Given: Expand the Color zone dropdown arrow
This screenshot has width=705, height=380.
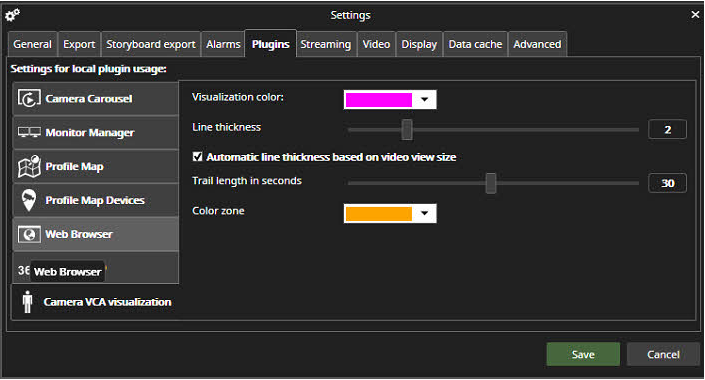Looking at the screenshot, I should coord(424,213).
